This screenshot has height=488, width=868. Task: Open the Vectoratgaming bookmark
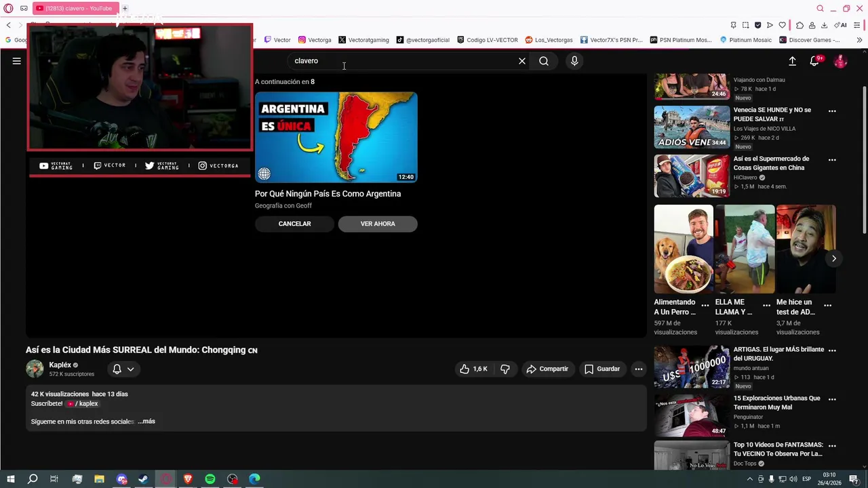(363, 40)
